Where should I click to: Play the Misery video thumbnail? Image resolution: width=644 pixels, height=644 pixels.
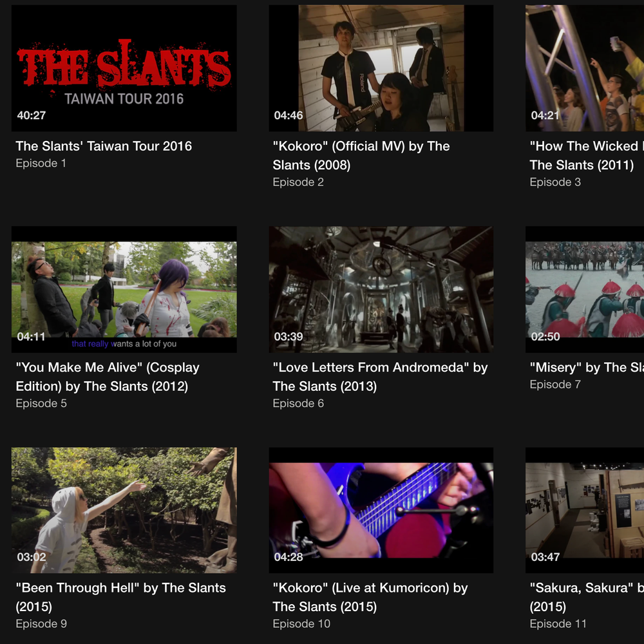(x=585, y=289)
